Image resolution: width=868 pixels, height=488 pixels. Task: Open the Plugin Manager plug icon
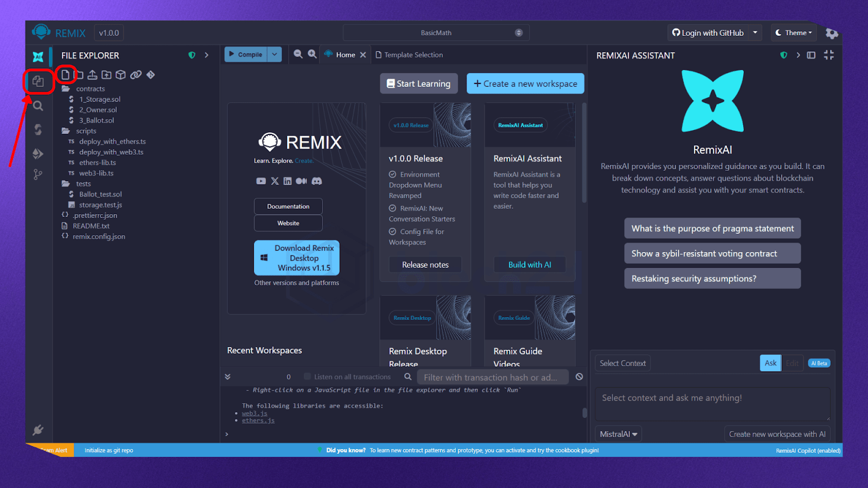[x=38, y=430]
